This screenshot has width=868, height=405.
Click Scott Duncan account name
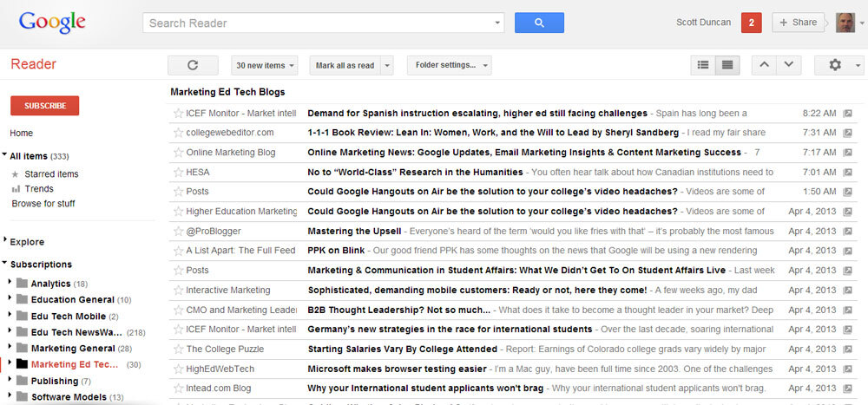click(703, 23)
